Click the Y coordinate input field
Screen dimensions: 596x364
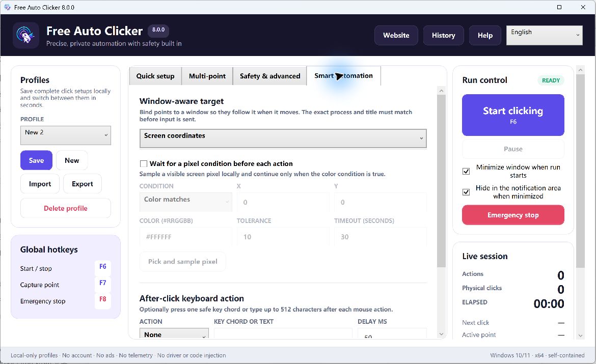pos(380,202)
